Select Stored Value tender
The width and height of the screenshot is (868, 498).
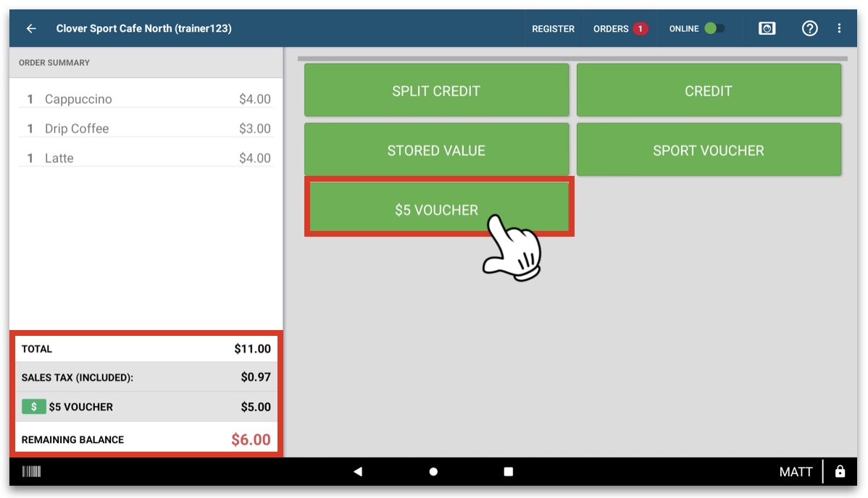(x=436, y=150)
